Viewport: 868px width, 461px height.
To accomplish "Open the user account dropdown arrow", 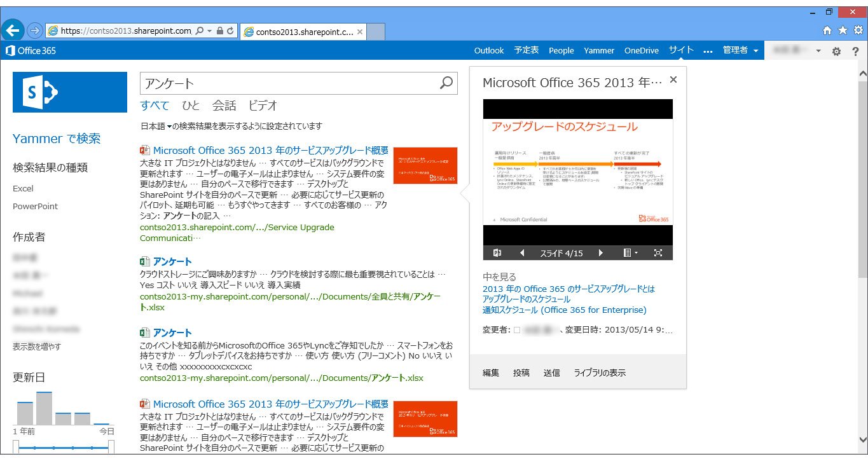I will (x=818, y=52).
